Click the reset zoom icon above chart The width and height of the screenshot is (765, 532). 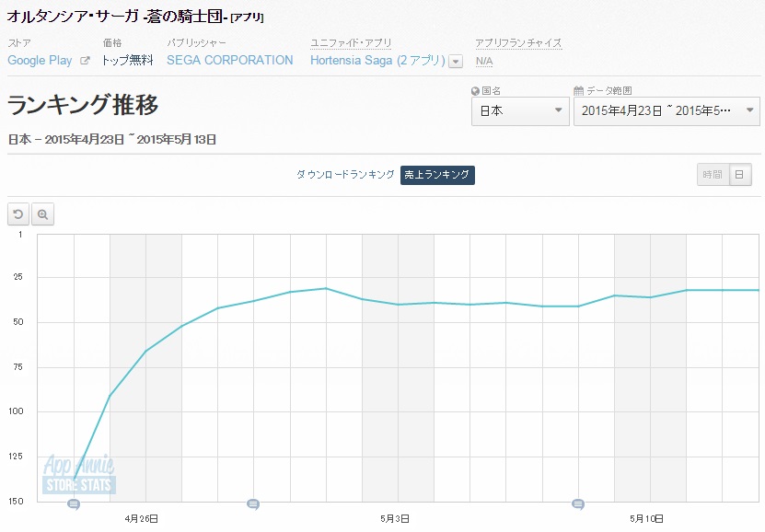pos(18,214)
